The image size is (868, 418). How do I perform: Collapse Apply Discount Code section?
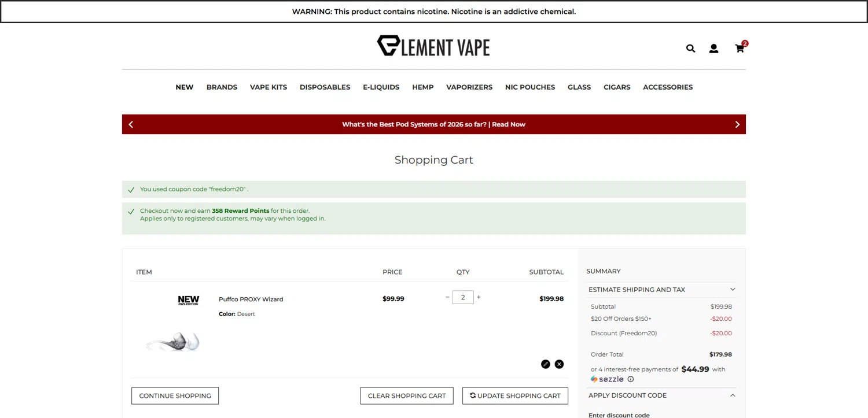tap(662, 395)
